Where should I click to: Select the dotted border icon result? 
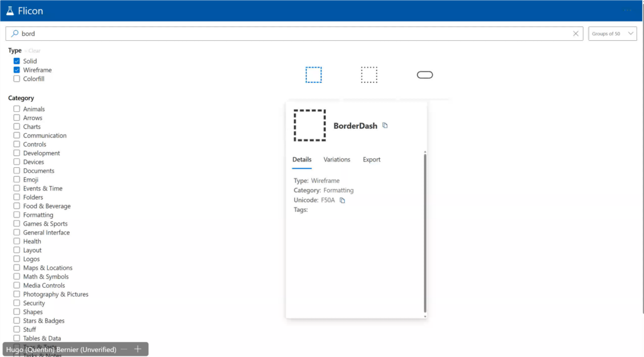tap(369, 75)
